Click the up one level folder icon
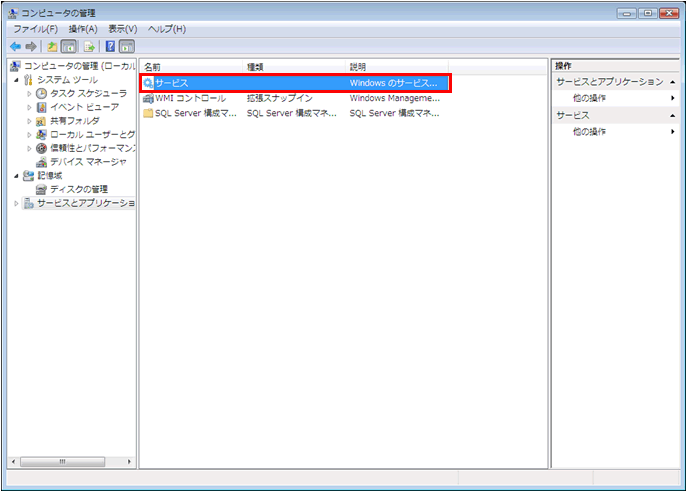This screenshot has width=687, height=492. click(53, 46)
